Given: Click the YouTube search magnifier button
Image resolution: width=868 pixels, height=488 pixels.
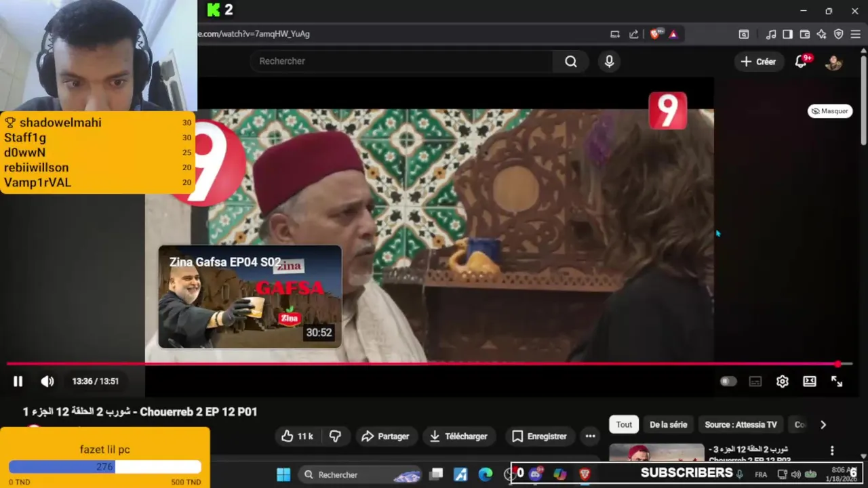Looking at the screenshot, I should [x=571, y=62].
